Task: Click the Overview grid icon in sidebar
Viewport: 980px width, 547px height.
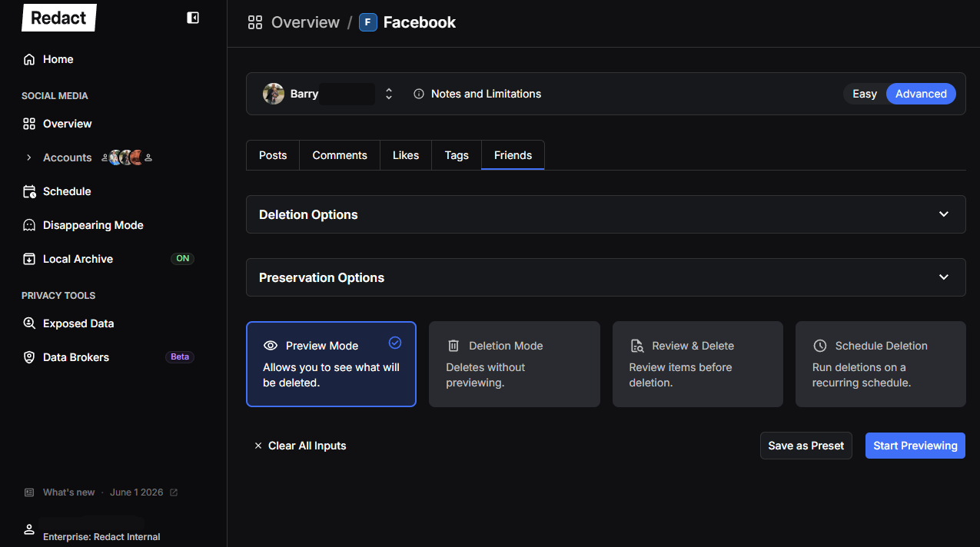Action: click(x=29, y=124)
